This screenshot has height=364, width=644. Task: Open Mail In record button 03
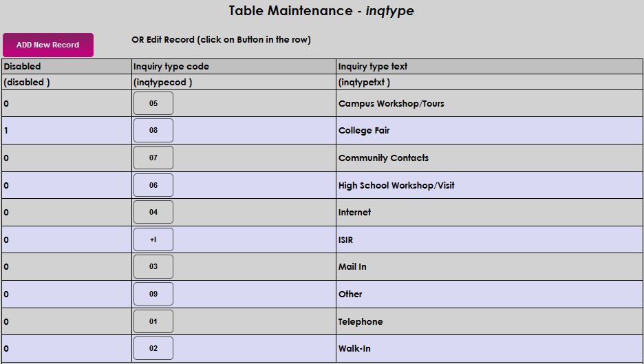[153, 266]
